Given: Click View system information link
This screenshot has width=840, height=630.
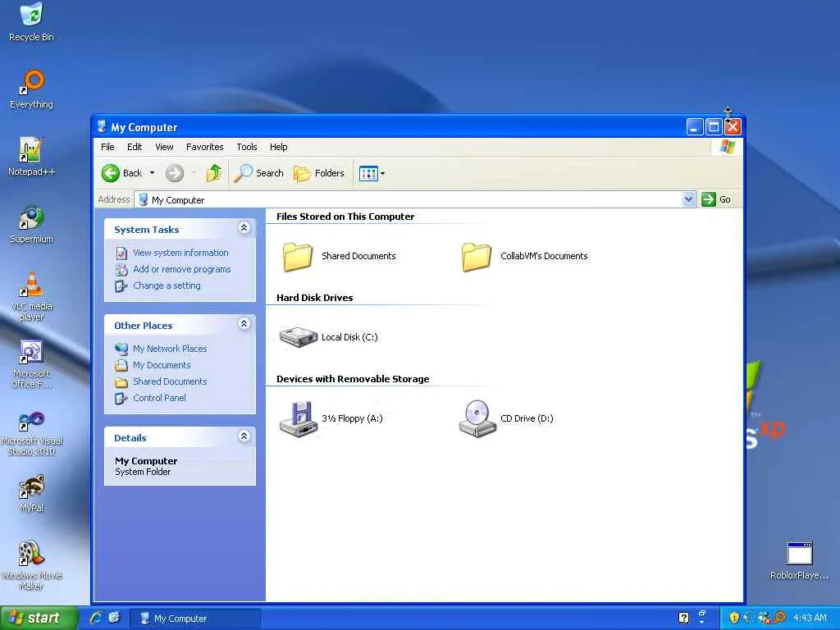Looking at the screenshot, I should point(180,253).
